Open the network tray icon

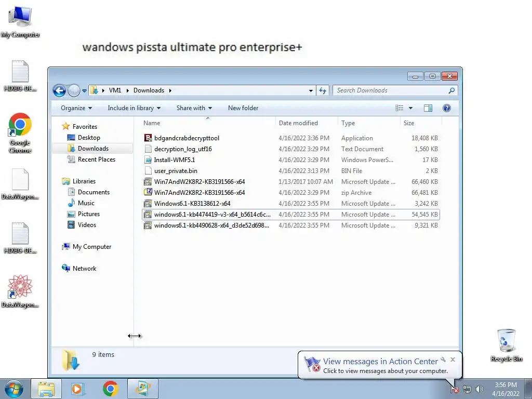(467, 389)
